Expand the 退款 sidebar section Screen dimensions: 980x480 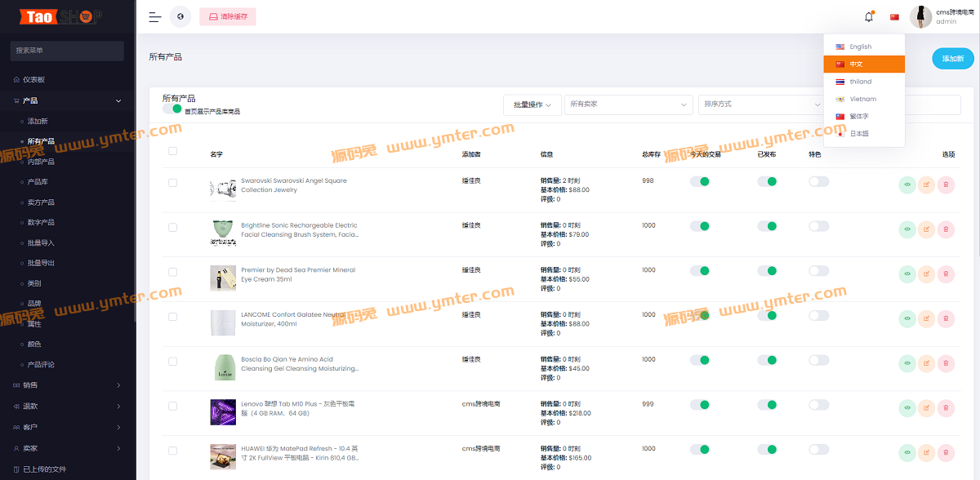[x=68, y=406]
